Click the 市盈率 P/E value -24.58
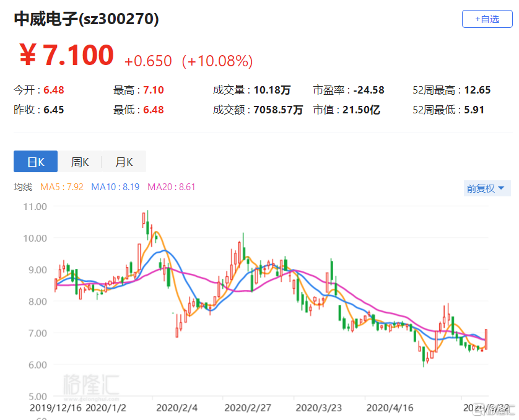519x420 pixels. point(369,90)
